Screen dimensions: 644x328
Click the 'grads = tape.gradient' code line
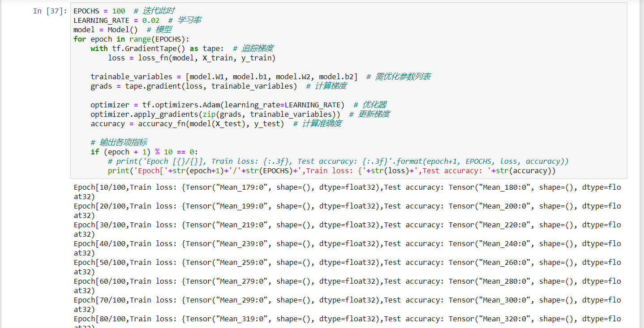[219, 86]
